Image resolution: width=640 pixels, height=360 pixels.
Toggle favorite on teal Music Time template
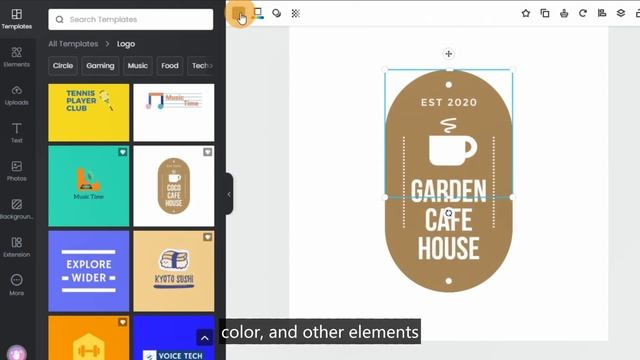122,152
